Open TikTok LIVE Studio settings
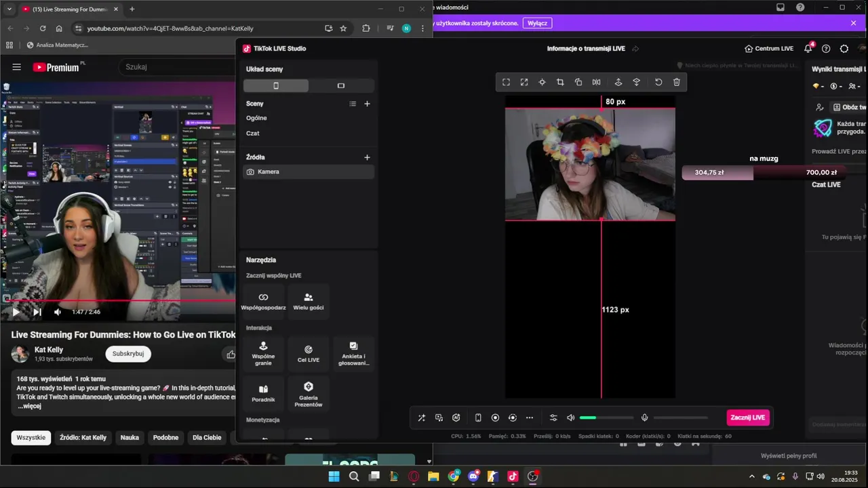This screenshot has height=488, width=868. pos(844,49)
